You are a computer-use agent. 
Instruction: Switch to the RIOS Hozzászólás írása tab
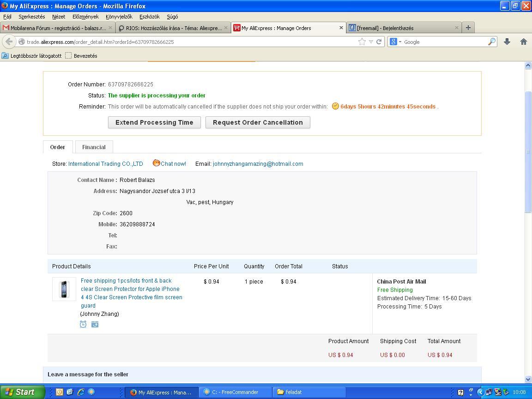[173, 28]
